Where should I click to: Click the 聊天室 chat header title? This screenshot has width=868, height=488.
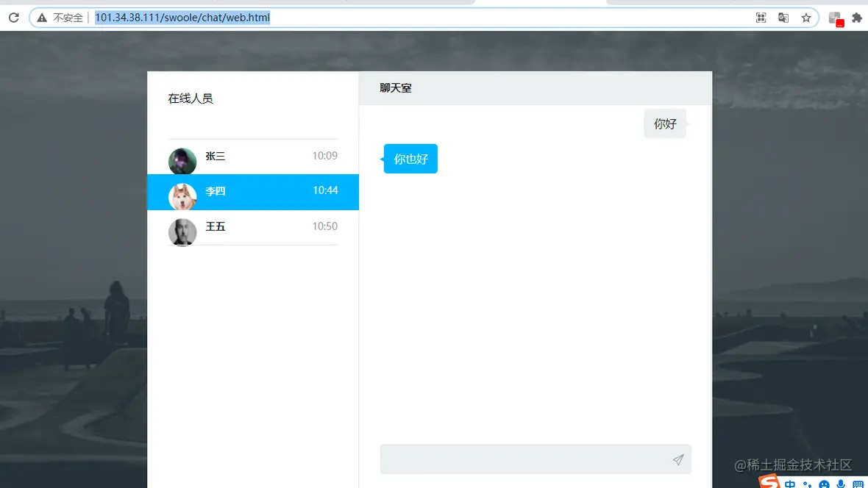pyautogui.click(x=395, y=88)
